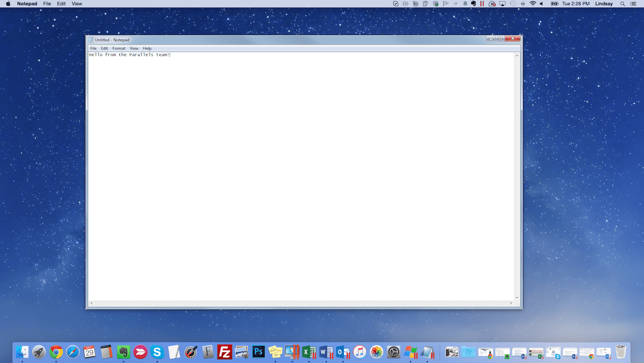Open Spotlight search in the menu bar

click(623, 3)
